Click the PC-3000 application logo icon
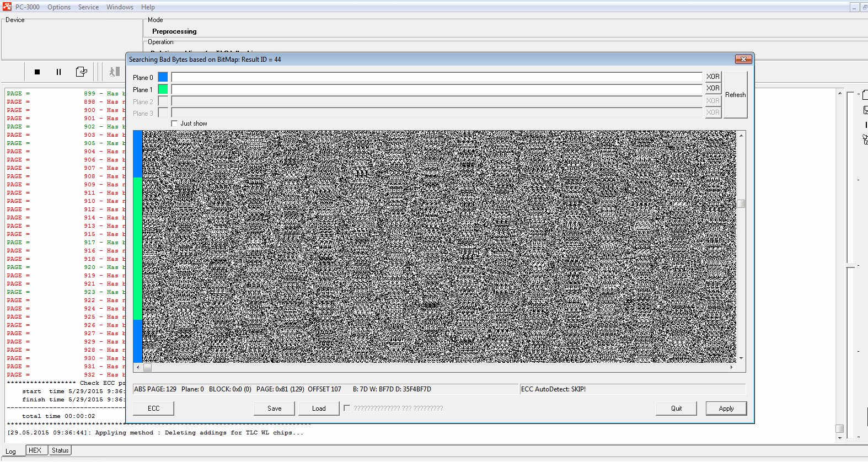The height and width of the screenshot is (462, 868). click(7, 7)
